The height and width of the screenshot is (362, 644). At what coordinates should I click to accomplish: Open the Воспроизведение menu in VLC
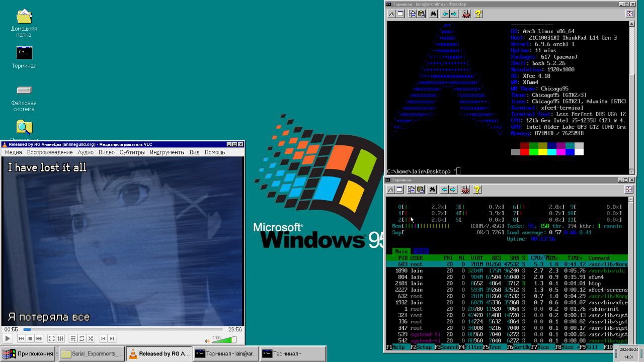point(50,152)
